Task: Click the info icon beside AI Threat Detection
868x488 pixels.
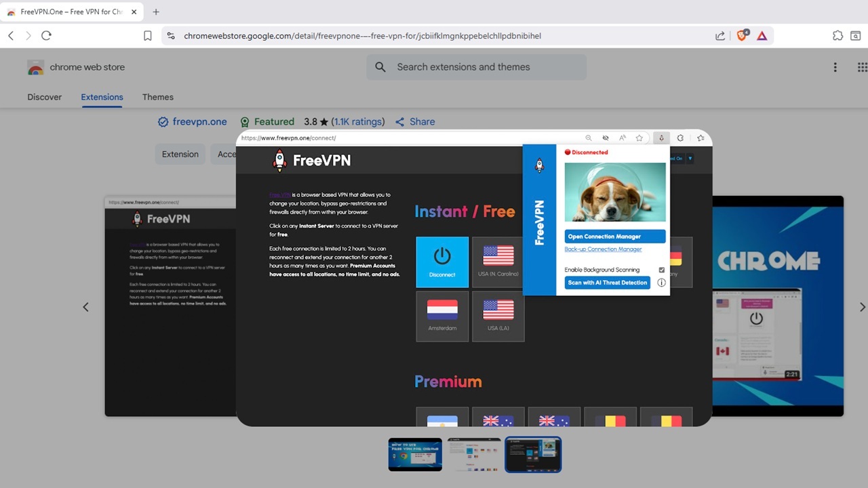Action: (x=661, y=283)
